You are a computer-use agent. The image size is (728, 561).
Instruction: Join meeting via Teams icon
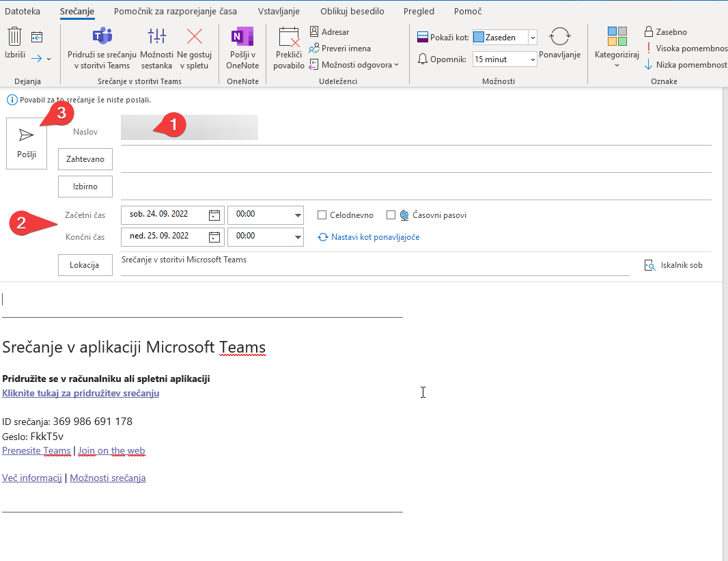pyautogui.click(x=102, y=37)
